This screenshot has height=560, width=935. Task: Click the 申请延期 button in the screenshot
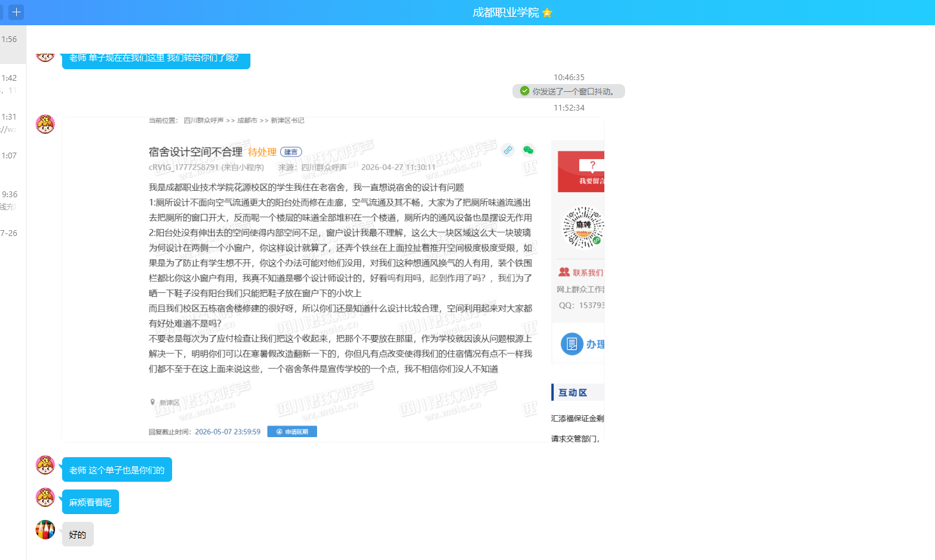click(292, 431)
